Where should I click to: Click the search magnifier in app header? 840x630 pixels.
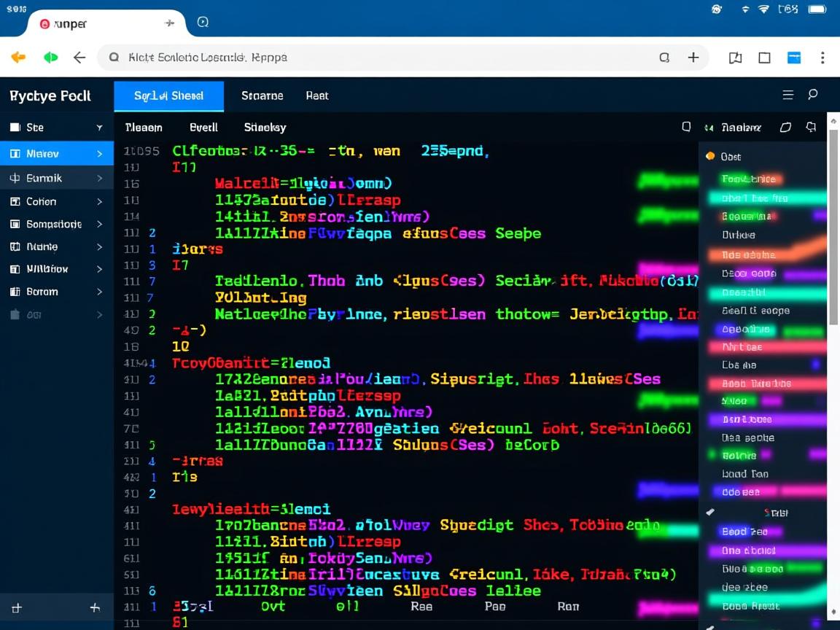click(x=812, y=95)
